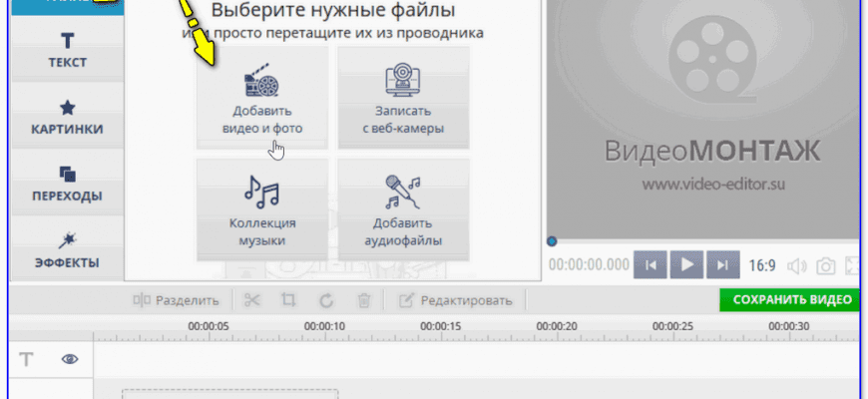Click timeline ruler at 00:00:10
868x399 pixels.
pyautogui.click(x=324, y=326)
